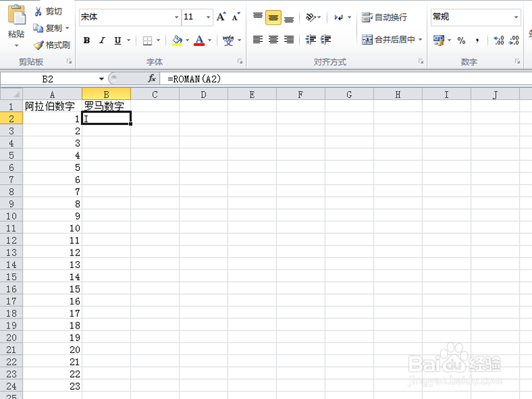Click the text direction icon
The image size is (532, 399).
point(338,17)
